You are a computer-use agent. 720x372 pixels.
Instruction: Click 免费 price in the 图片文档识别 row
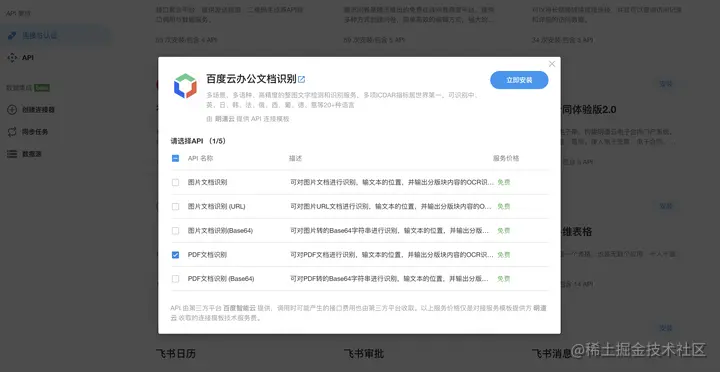tap(504, 182)
